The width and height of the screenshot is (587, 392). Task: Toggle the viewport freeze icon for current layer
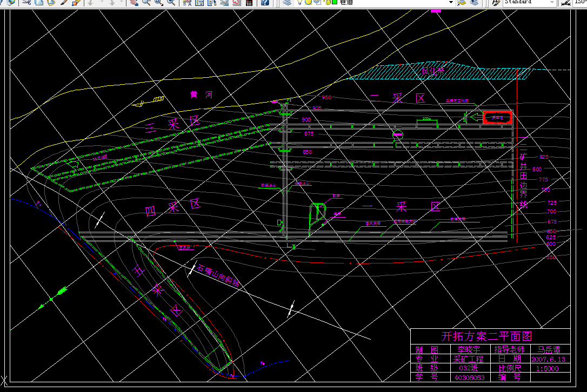pos(317,2)
